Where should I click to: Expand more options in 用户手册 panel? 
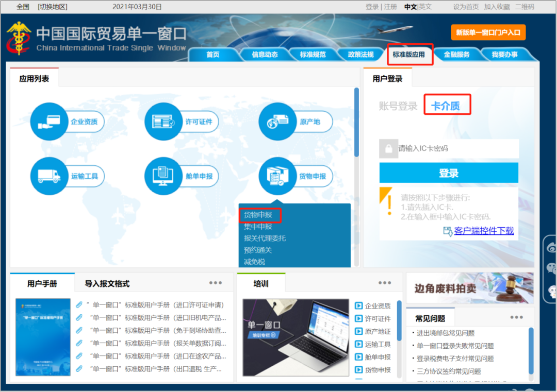[x=215, y=283]
